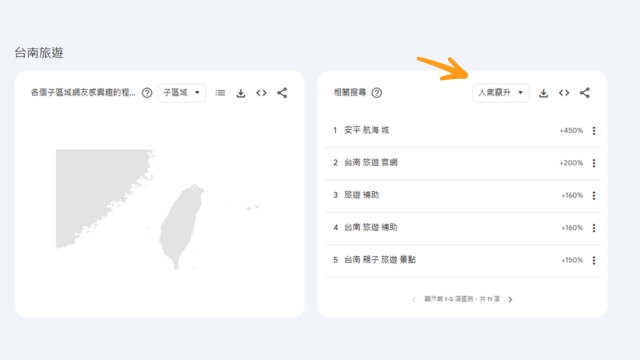This screenshot has width=640, height=360.
Task: Select the query 台南 旅遊 官網
Action: pos(371,162)
